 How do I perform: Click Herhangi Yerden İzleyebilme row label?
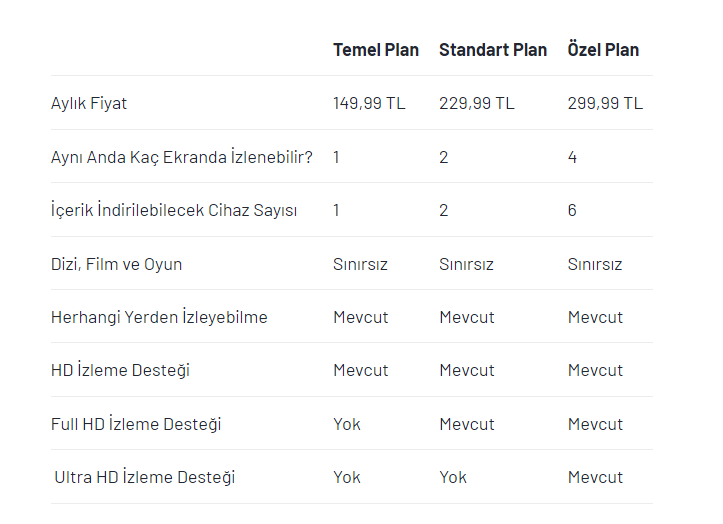point(159,317)
